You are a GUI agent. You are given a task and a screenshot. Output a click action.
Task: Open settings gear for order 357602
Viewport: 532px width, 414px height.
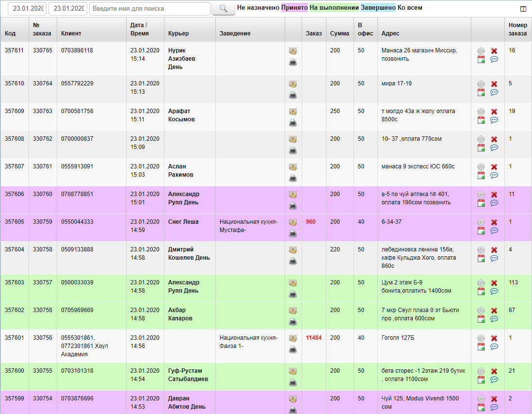point(481,311)
